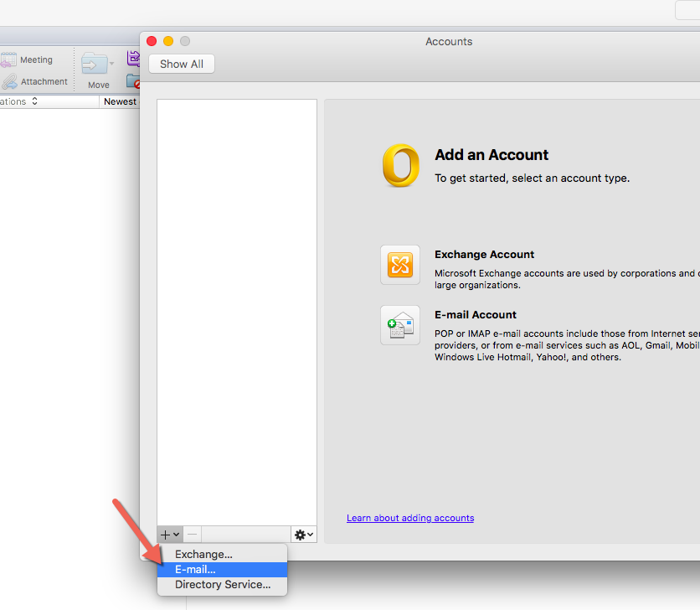Image resolution: width=700 pixels, height=610 pixels.
Task: Open the add-account dropdown chevron
Action: coord(174,534)
